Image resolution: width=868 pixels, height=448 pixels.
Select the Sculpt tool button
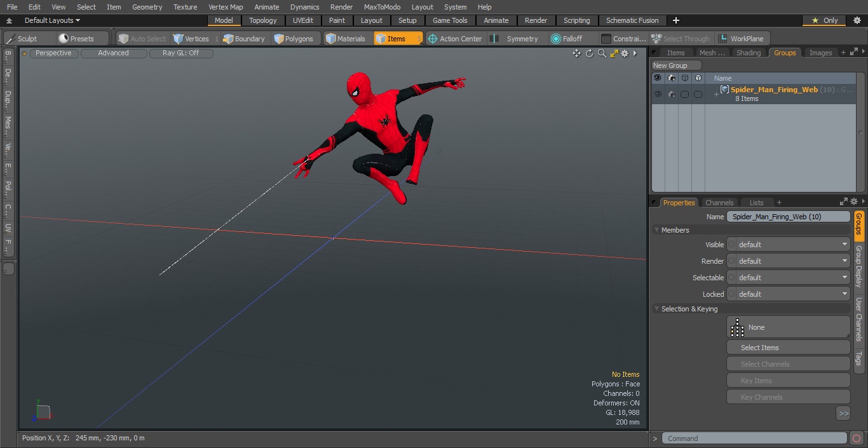click(23, 39)
